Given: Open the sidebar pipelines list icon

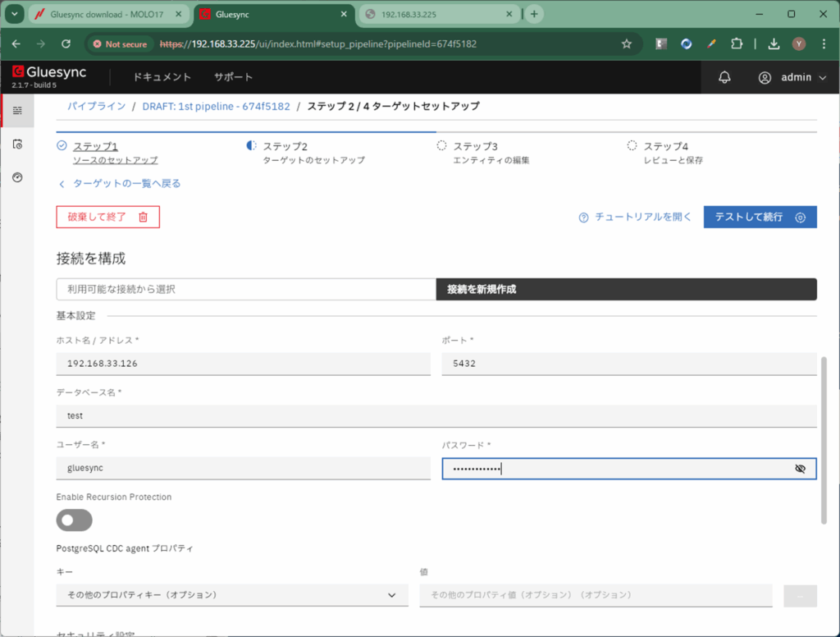Looking at the screenshot, I should coord(17,110).
